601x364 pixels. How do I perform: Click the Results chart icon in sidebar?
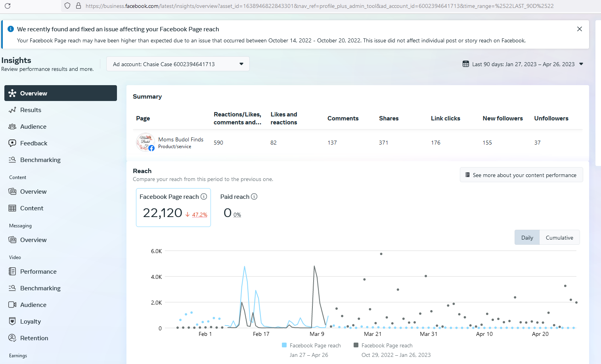[12, 110]
